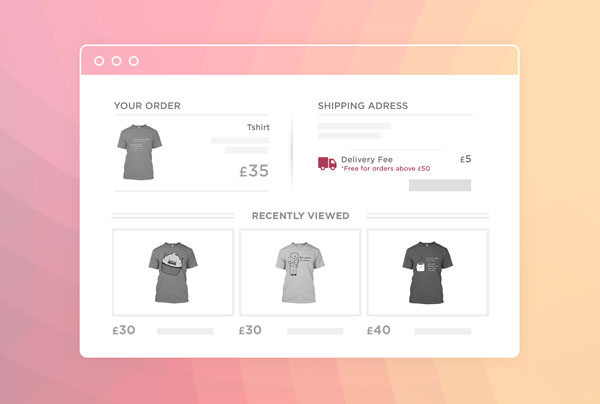Click the Shipping Adress heading
Image resolution: width=600 pixels, height=404 pixels.
pos(363,106)
